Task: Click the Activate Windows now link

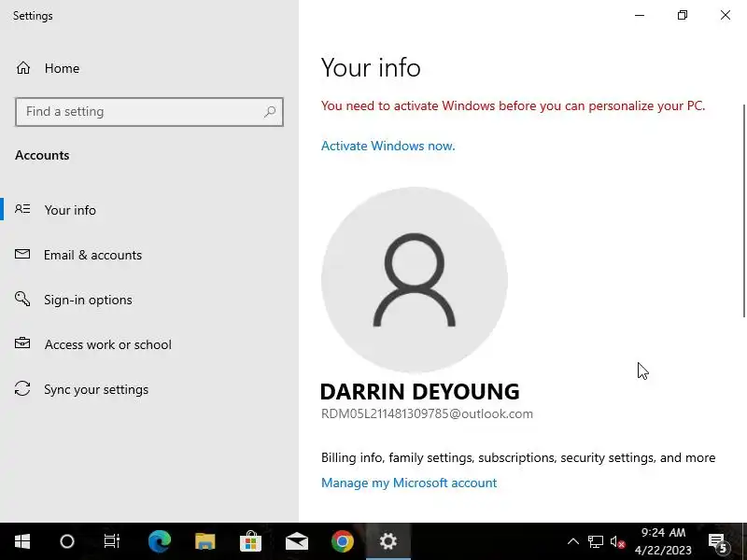Action: click(x=388, y=146)
